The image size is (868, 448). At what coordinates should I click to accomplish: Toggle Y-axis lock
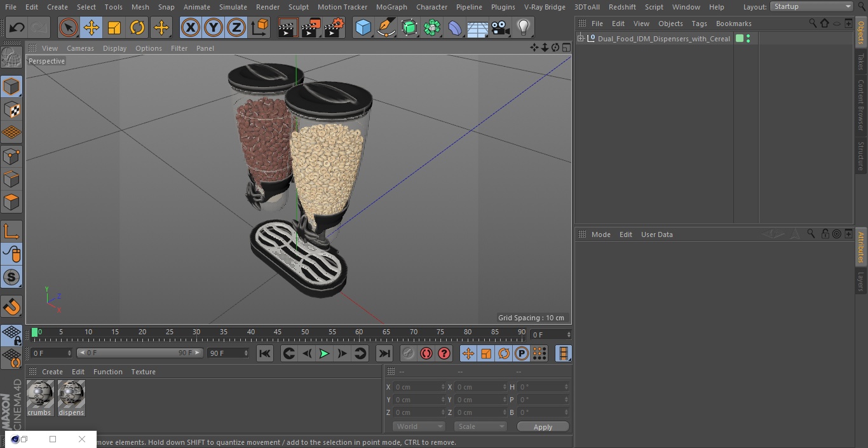(213, 27)
